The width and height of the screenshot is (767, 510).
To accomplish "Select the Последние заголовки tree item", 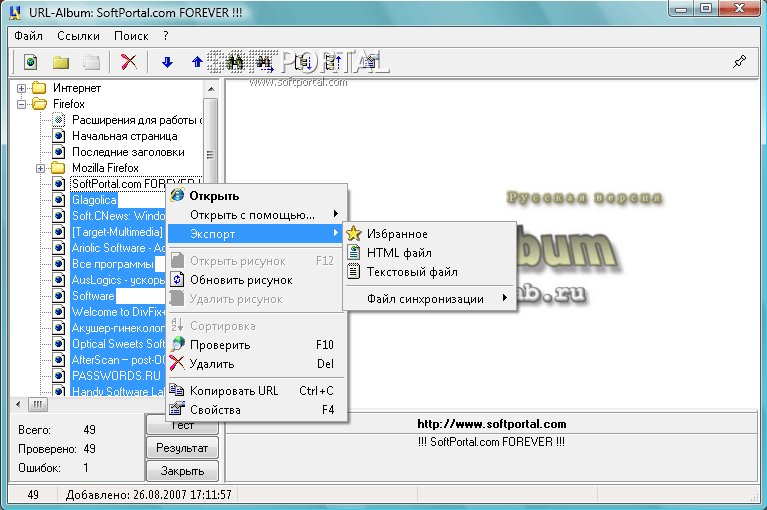I will coord(128,152).
